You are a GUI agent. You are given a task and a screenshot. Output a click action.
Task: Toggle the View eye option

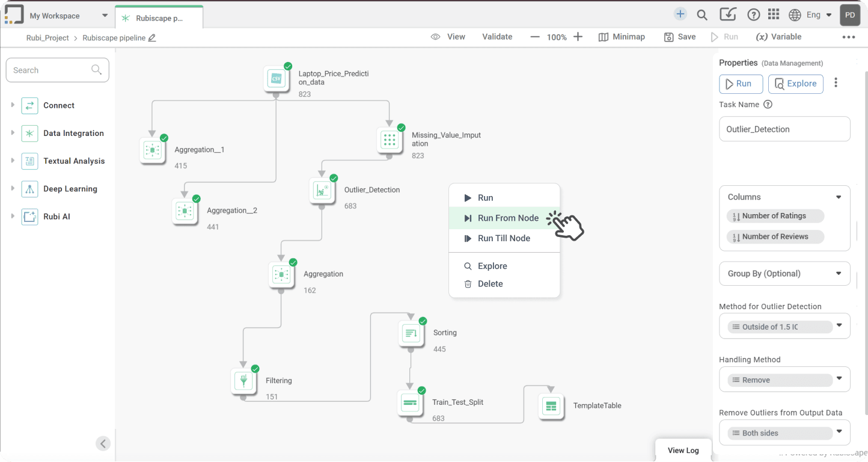pyautogui.click(x=448, y=37)
